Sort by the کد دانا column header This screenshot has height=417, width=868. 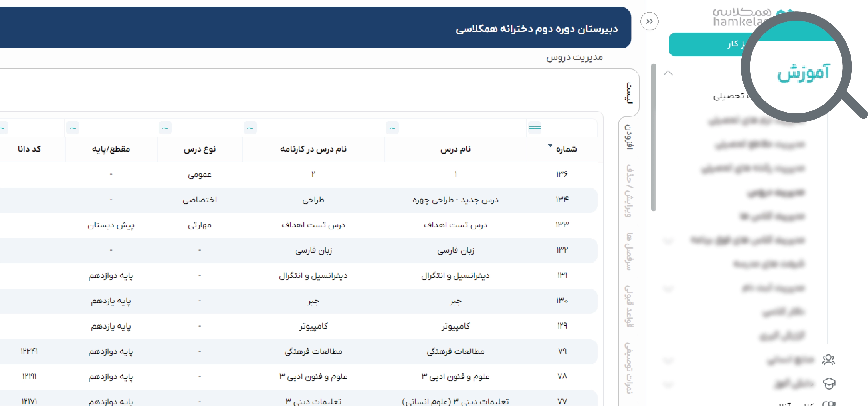(29, 149)
